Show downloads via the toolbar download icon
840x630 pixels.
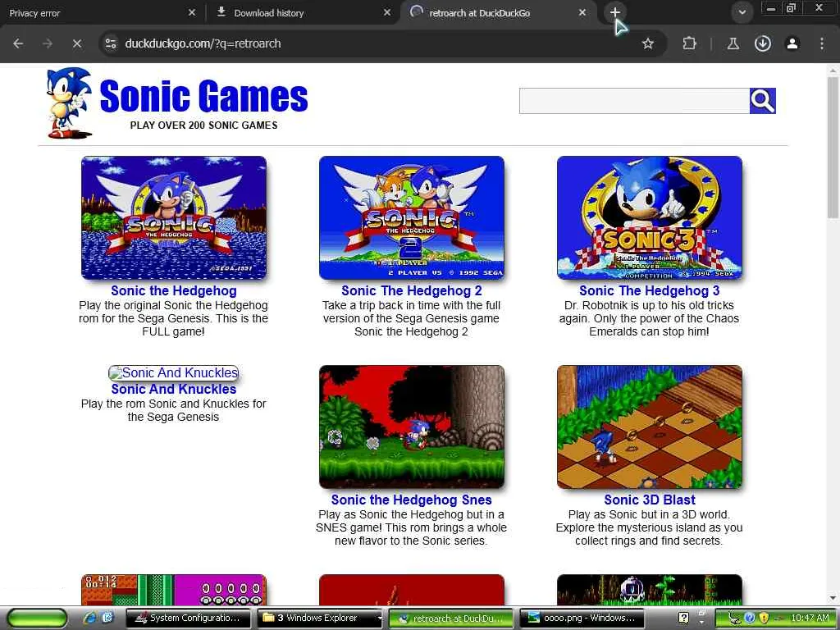[x=763, y=43]
